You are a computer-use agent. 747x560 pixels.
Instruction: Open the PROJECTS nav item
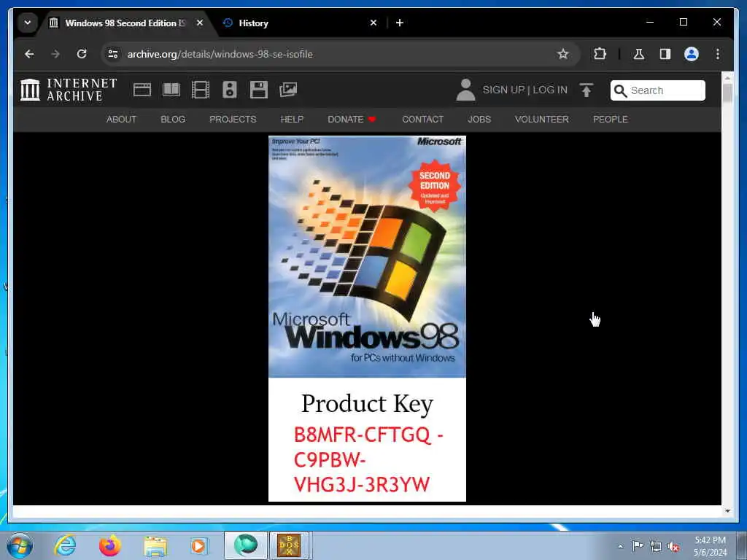point(233,119)
